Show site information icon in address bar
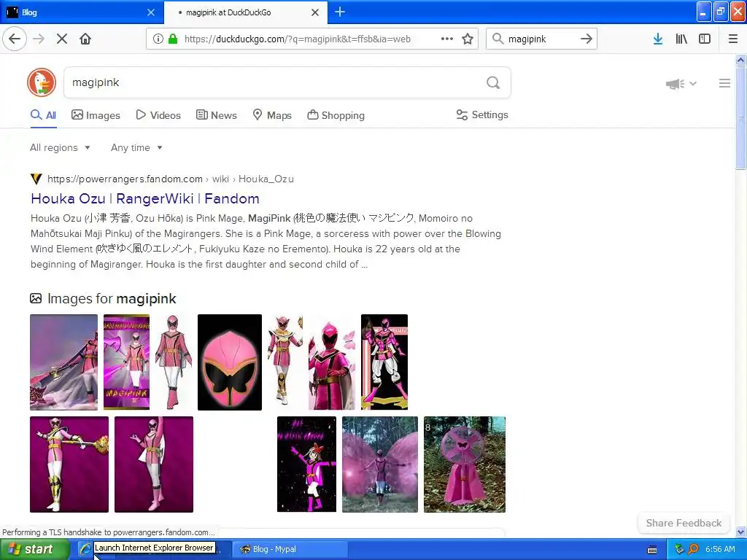This screenshot has width=747, height=560. point(158,39)
